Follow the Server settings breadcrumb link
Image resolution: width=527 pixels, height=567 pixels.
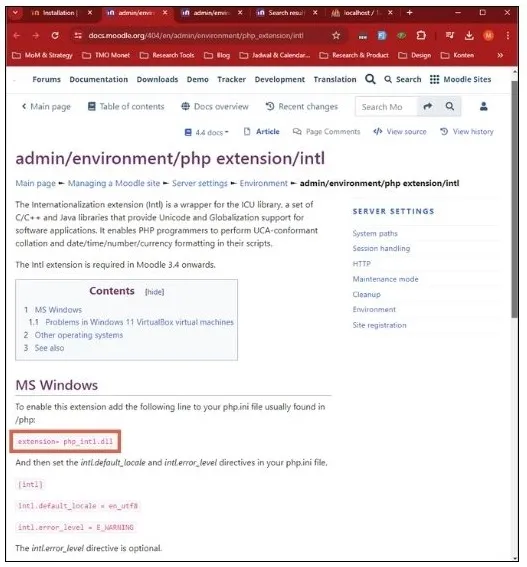point(200,183)
